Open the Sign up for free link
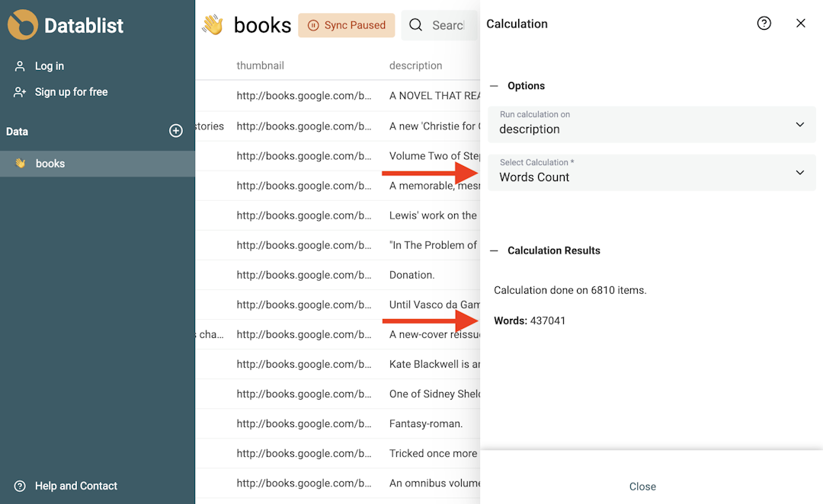This screenshot has width=823, height=504. 70,91
